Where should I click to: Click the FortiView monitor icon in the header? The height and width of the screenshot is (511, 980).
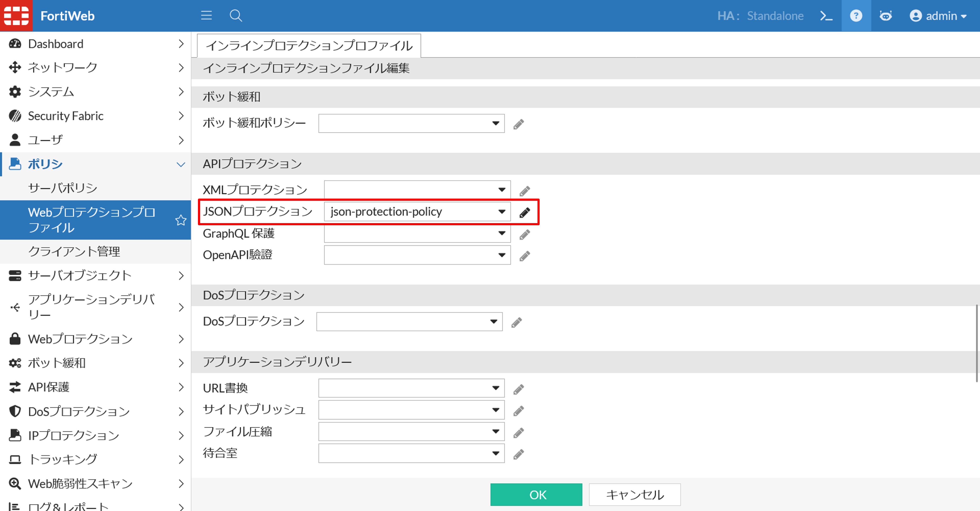[x=886, y=16]
